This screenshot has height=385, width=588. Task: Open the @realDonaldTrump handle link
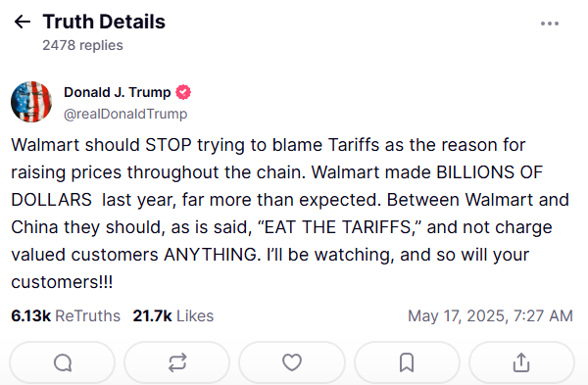click(125, 114)
